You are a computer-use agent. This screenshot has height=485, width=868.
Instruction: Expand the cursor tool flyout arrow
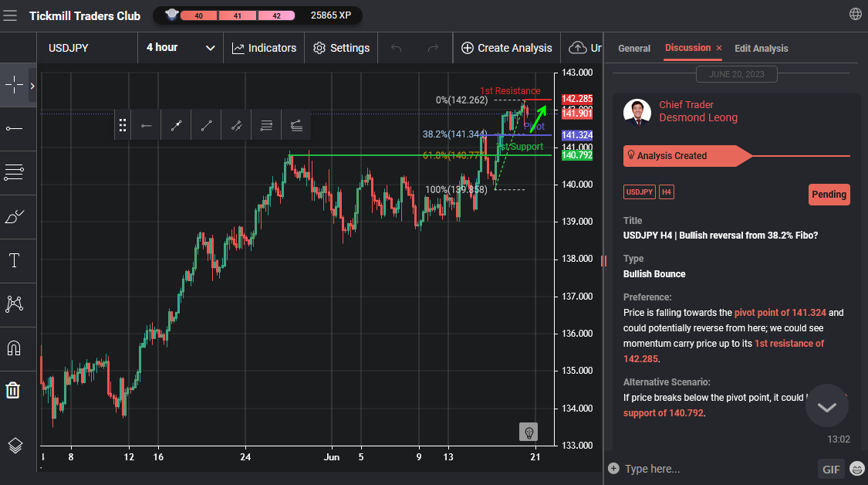[32, 86]
